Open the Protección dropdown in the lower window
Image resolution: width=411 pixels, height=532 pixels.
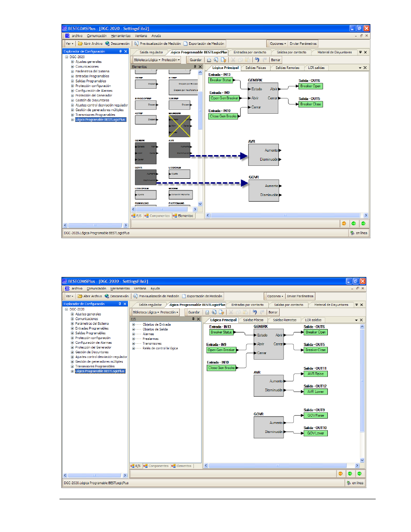(x=169, y=312)
